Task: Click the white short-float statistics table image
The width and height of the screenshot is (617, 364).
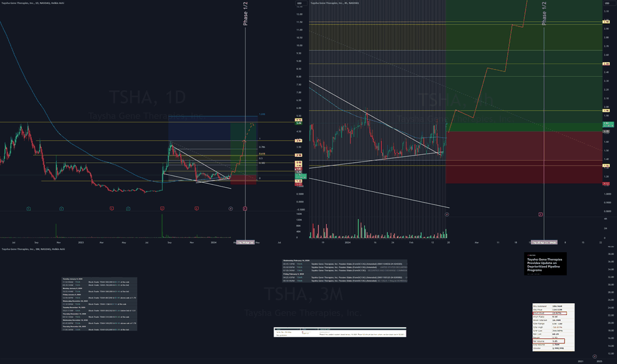Action: pos(553,327)
